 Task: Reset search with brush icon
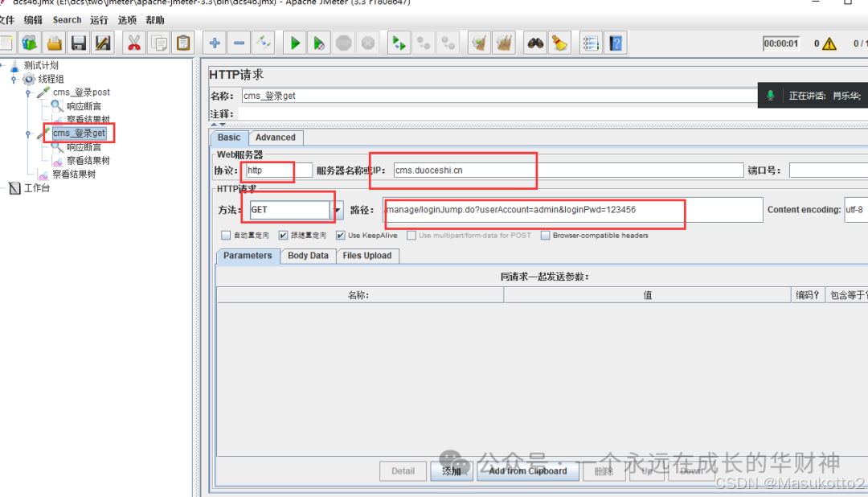(559, 43)
